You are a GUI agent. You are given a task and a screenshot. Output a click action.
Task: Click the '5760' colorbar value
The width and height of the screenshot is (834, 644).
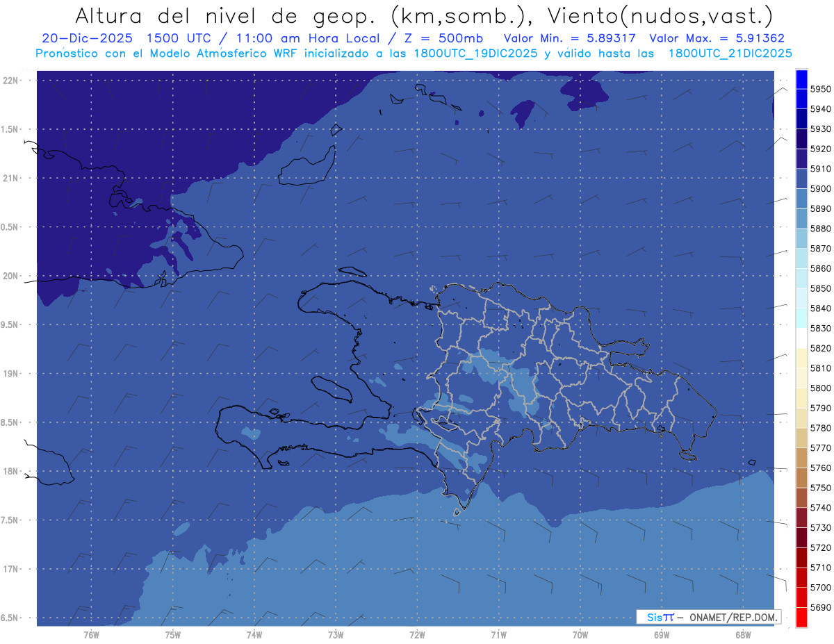[820, 468]
